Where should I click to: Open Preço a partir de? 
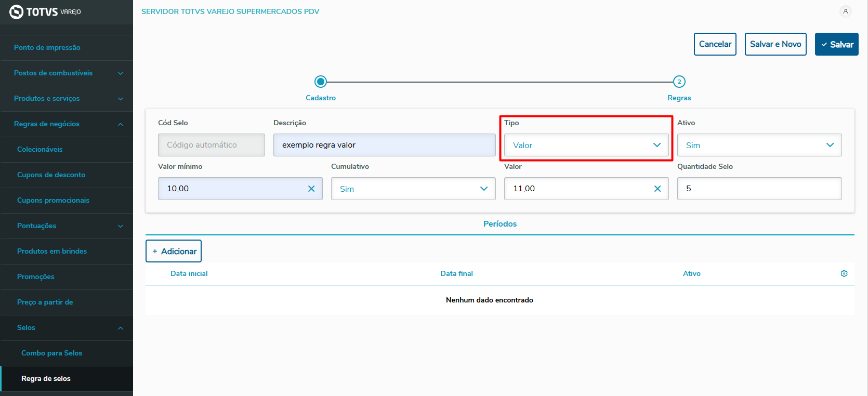click(x=67, y=302)
